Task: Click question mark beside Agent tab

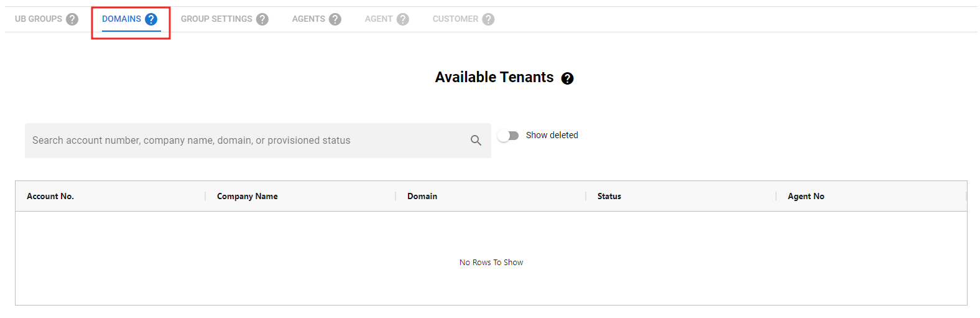Action: 403,19
